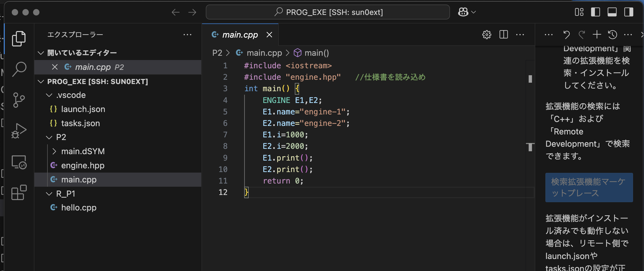Open the Run and Debug view
The width and height of the screenshot is (644, 271).
click(19, 131)
